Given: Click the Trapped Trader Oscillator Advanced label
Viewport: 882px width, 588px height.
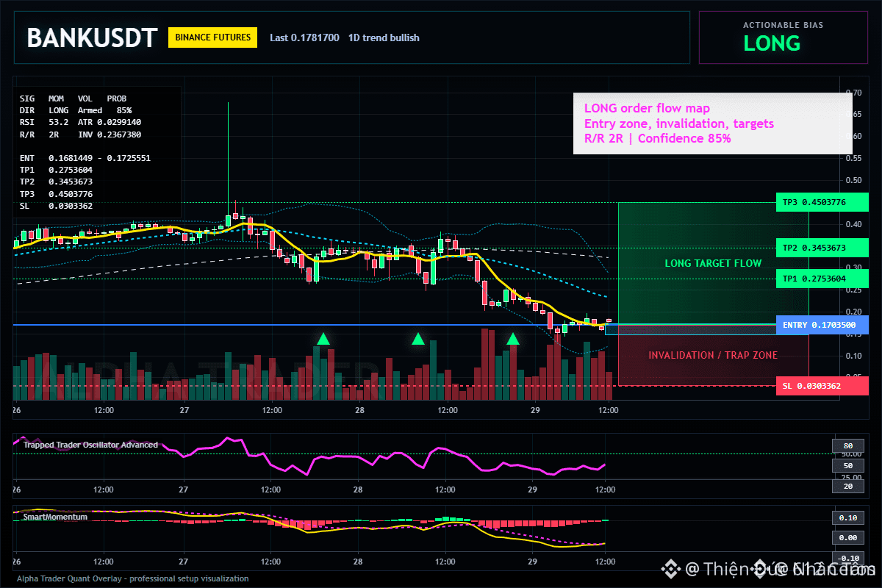Looking at the screenshot, I should point(90,445).
